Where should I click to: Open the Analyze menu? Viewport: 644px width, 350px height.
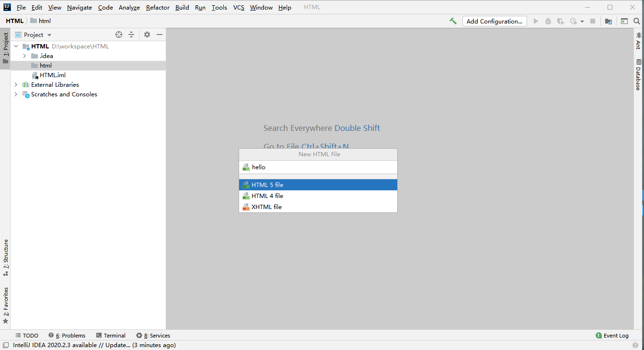[129, 7]
